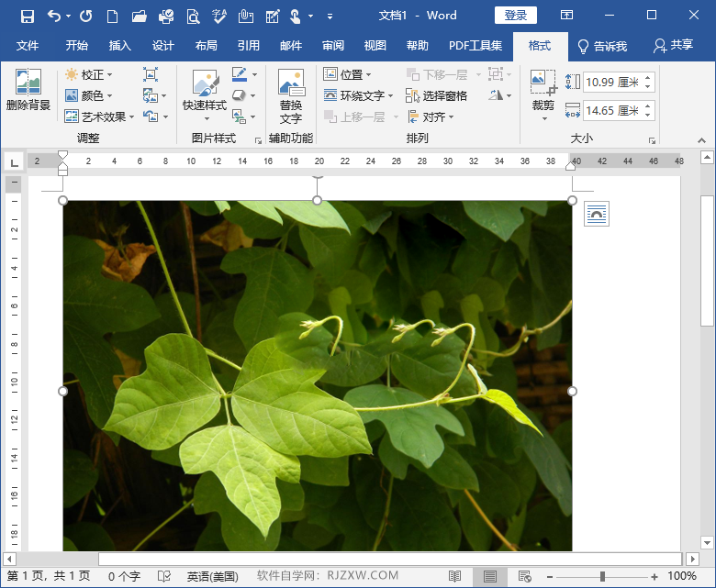
Task: Switch to Read Mode view in the status bar
Action: (455, 576)
